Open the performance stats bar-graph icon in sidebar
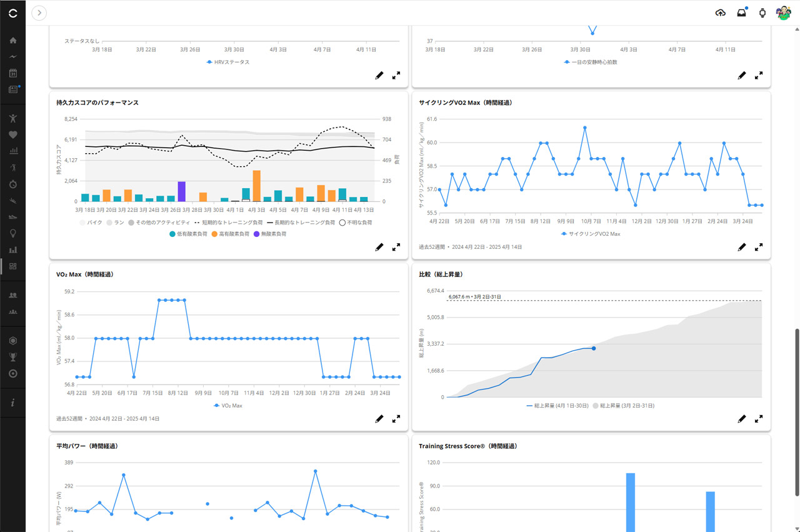 click(x=13, y=151)
